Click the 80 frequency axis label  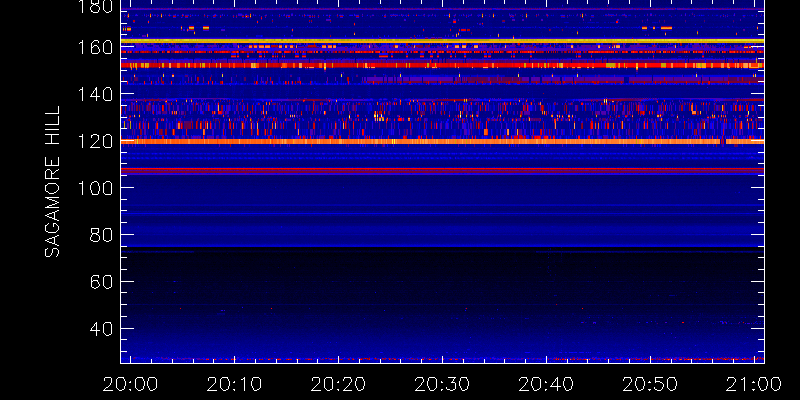pos(99,235)
